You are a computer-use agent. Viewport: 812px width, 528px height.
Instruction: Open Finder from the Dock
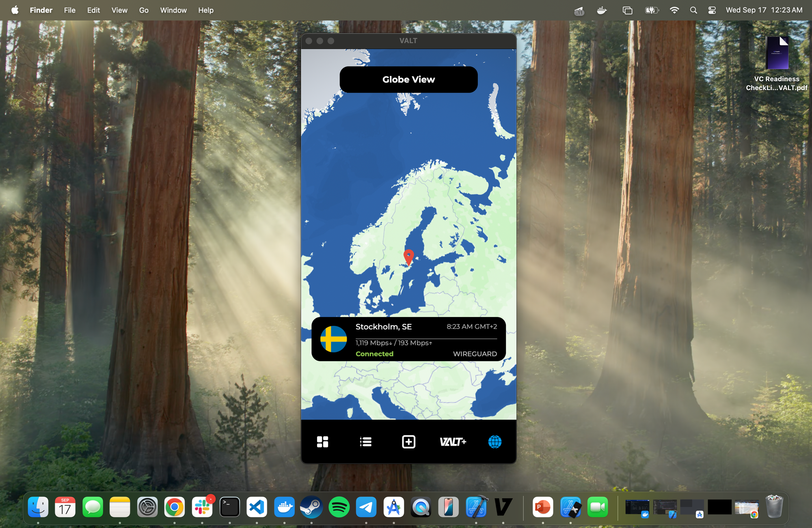pyautogui.click(x=38, y=507)
